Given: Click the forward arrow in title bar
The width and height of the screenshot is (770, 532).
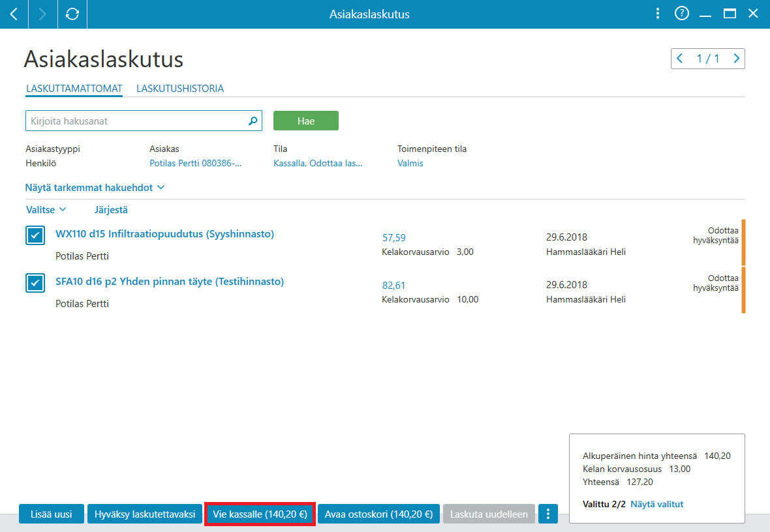Looking at the screenshot, I should pyautogui.click(x=42, y=14).
